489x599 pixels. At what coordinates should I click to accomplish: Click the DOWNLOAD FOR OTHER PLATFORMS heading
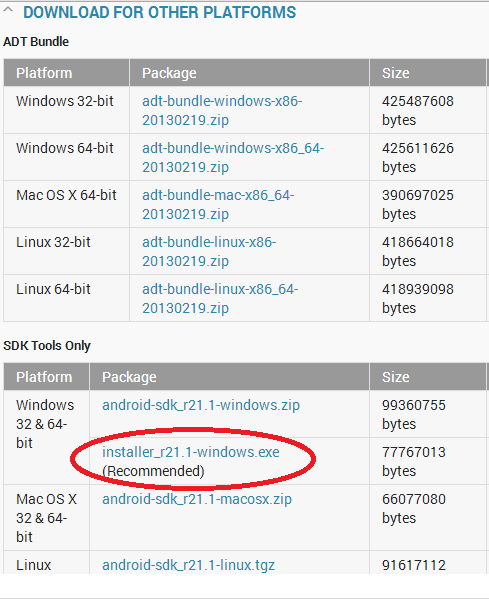coord(160,12)
